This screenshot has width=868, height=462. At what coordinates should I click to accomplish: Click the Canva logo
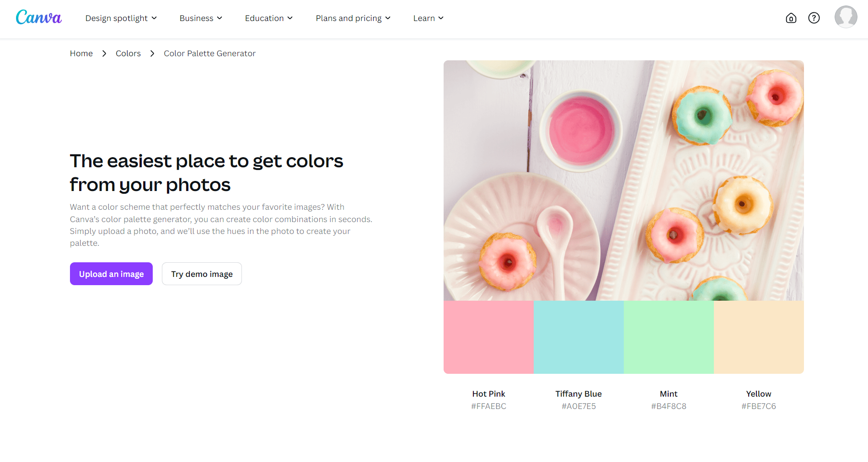(38, 18)
